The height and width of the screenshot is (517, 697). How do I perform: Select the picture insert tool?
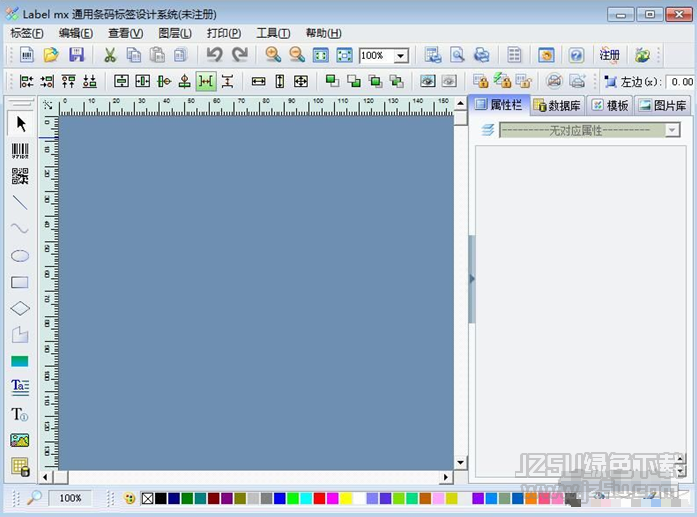pos(20,441)
